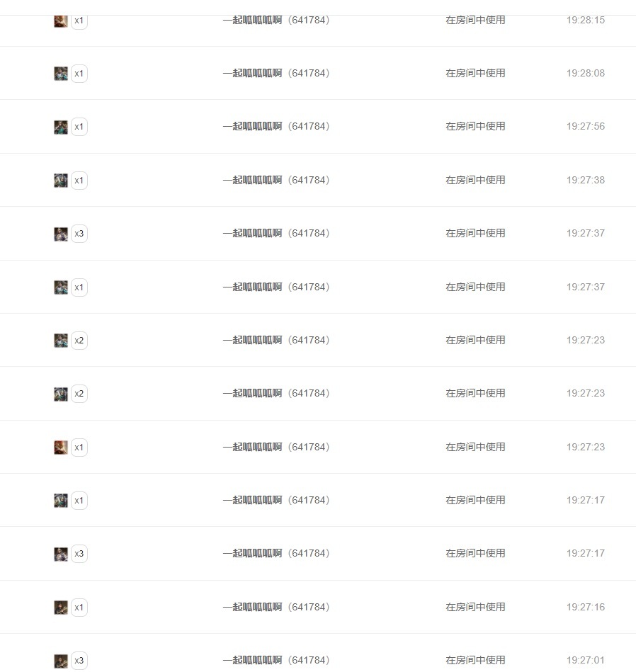
Task: Click the x3 quantity badge at 19:27:01
Action: (79, 661)
